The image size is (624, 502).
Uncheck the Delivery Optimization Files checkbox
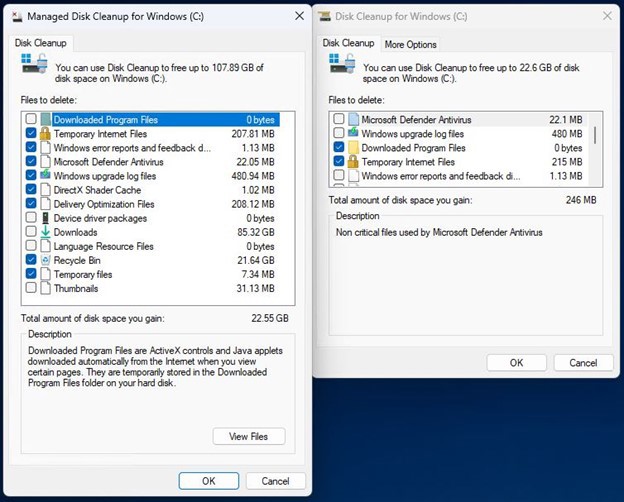point(31,204)
